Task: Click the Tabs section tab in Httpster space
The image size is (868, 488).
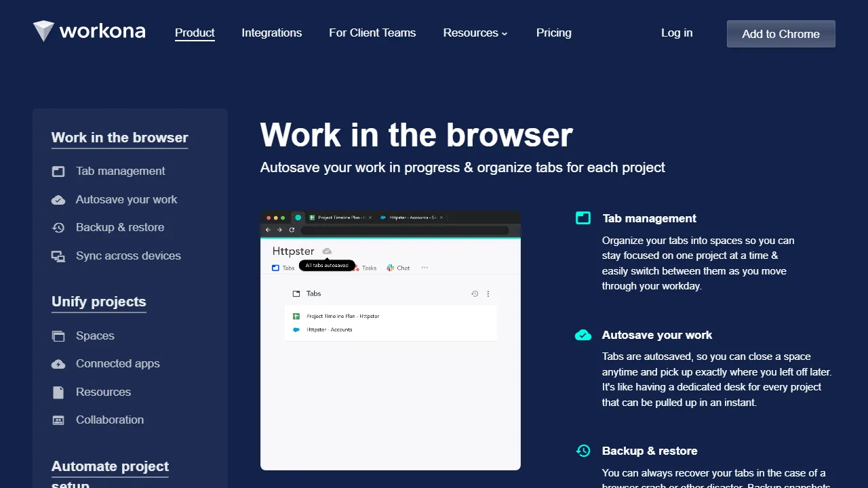Action: point(283,268)
